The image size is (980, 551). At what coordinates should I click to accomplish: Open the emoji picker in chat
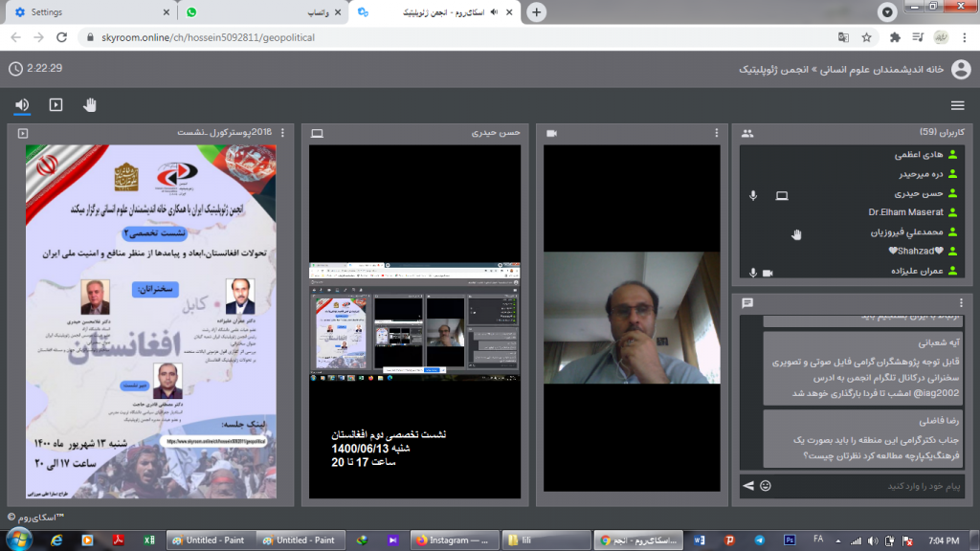(x=765, y=486)
